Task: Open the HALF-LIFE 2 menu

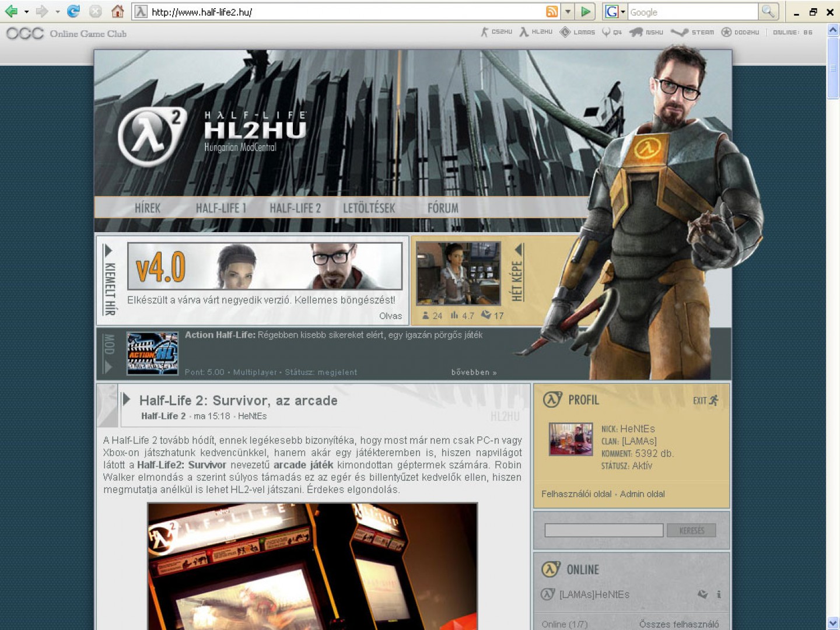Action: click(295, 208)
